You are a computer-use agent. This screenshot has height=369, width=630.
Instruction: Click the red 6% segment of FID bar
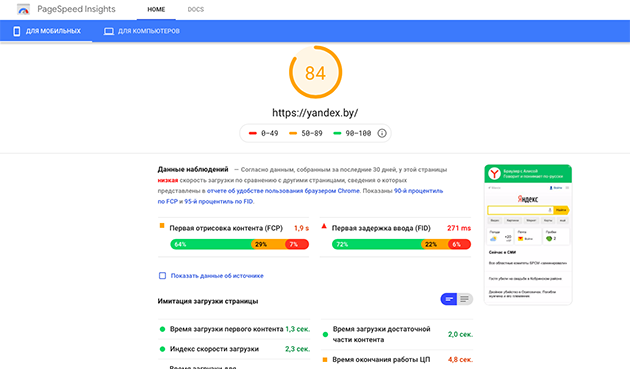pos(460,244)
